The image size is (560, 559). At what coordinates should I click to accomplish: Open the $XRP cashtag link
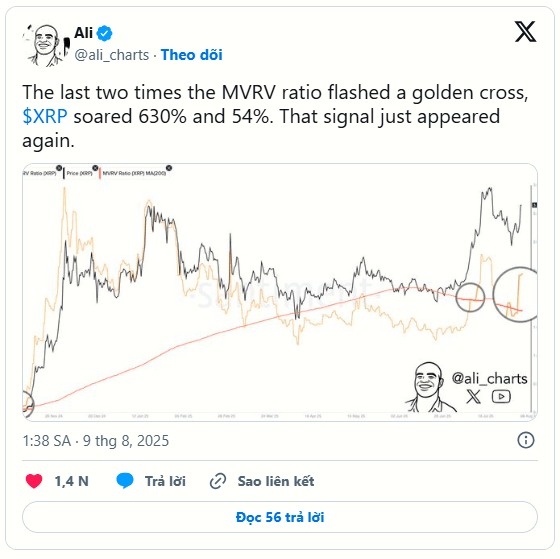click(45, 116)
